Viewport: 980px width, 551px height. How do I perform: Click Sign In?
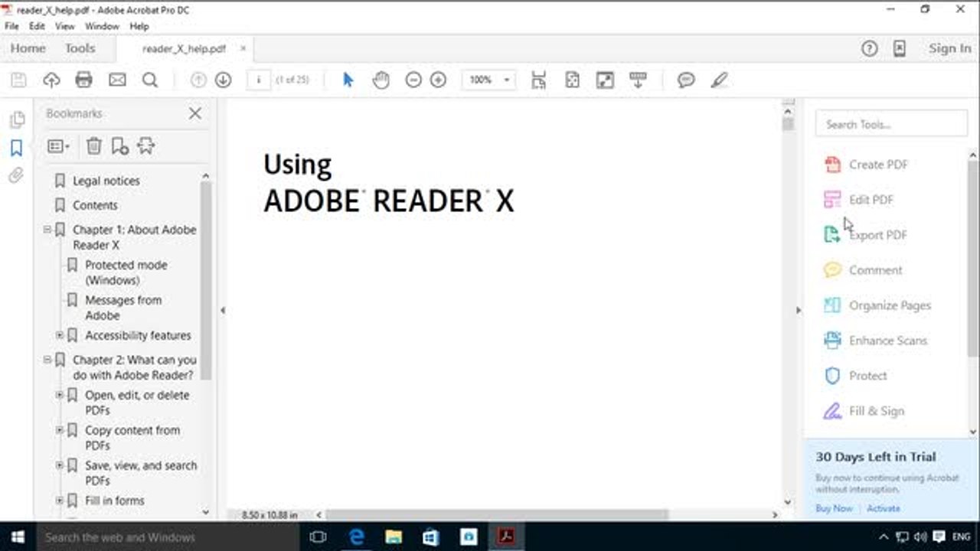point(949,48)
